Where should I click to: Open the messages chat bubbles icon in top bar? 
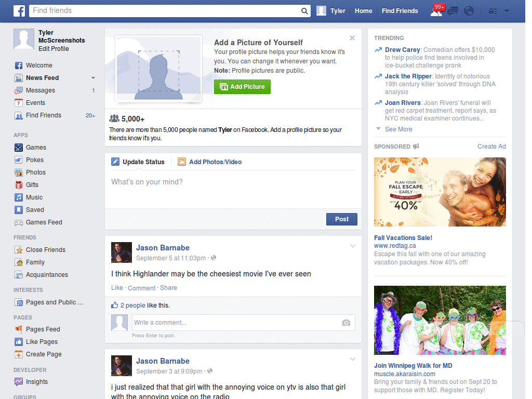pyautogui.click(x=453, y=11)
